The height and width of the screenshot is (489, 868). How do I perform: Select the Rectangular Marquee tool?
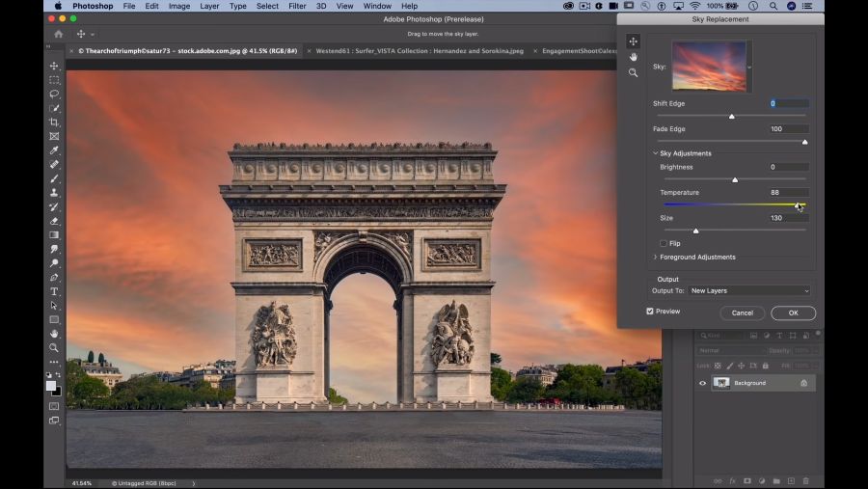click(54, 80)
